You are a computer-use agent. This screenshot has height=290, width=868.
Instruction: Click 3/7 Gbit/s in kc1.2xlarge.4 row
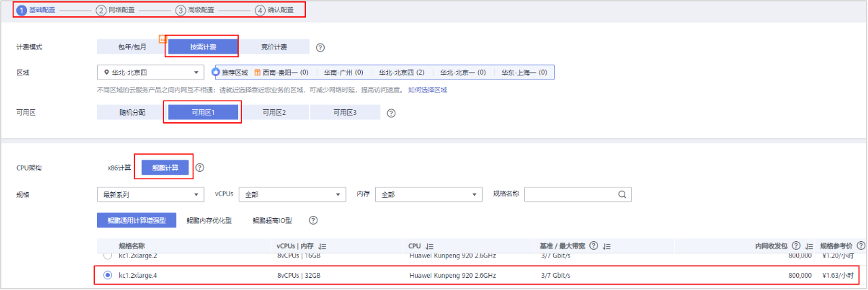pos(555,275)
